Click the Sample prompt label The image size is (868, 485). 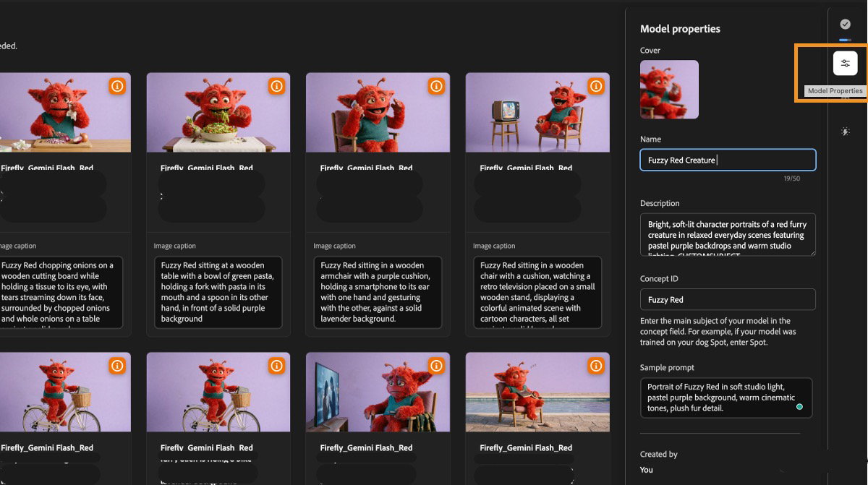pos(666,368)
